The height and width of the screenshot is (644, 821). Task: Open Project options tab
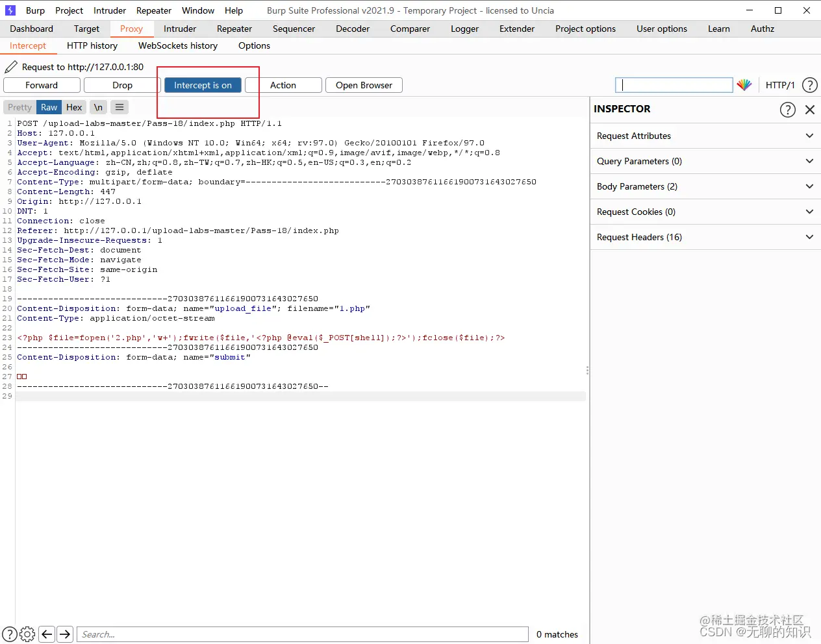pos(585,29)
